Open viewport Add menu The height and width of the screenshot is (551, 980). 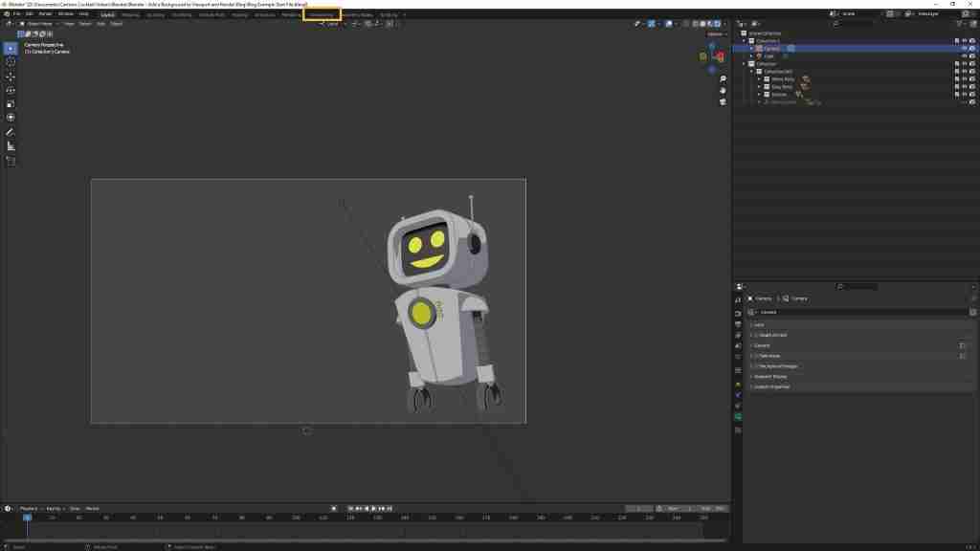100,24
